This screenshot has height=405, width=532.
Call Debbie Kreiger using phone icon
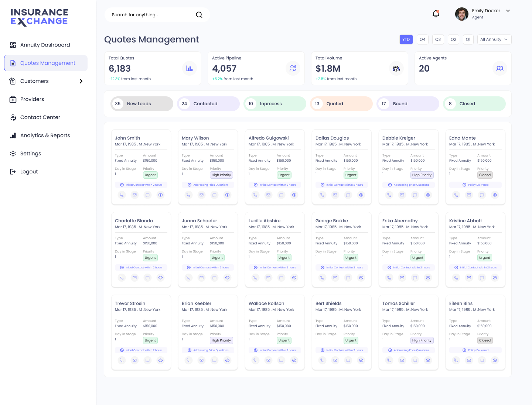[x=389, y=195]
